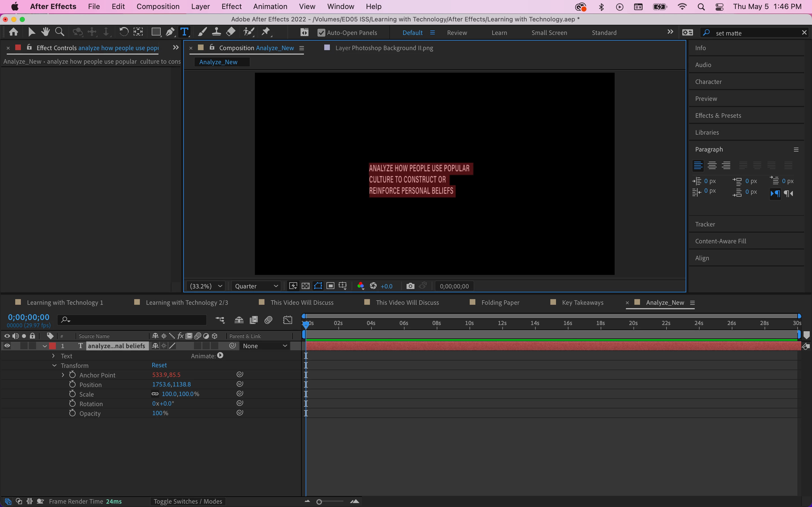Image resolution: width=812 pixels, height=507 pixels.
Task: Hide the analyze text layer with the eye icon
Action: (x=7, y=346)
